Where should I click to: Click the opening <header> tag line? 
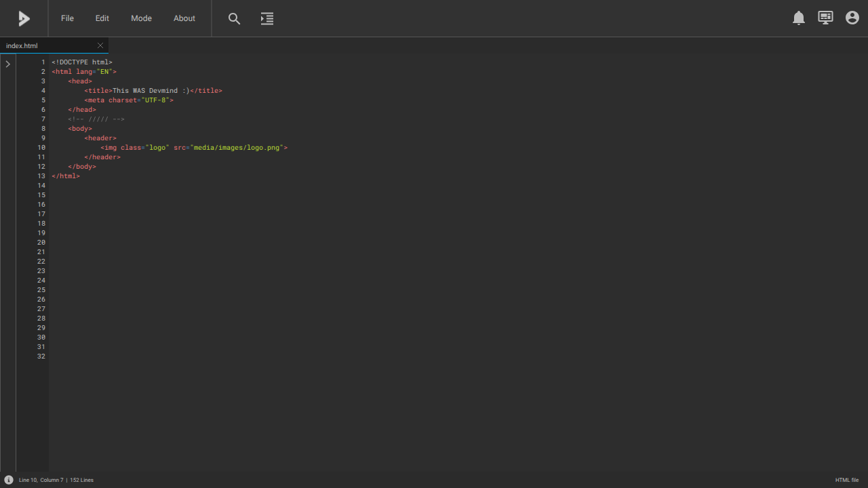(x=100, y=138)
